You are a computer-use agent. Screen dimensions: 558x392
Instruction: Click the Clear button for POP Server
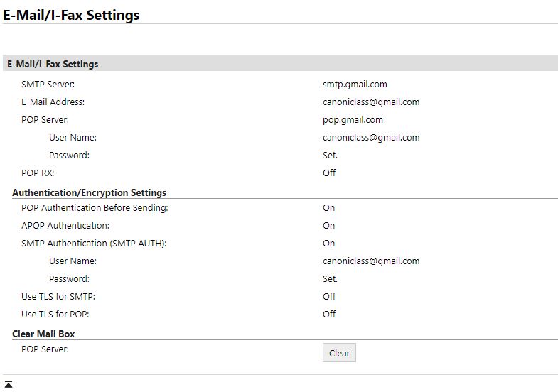tap(339, 353)
